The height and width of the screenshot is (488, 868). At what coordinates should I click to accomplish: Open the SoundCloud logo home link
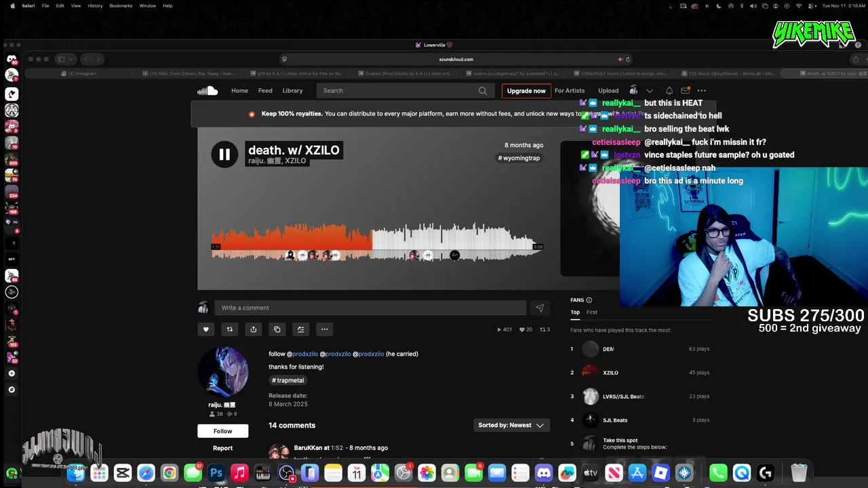point(208,91)
